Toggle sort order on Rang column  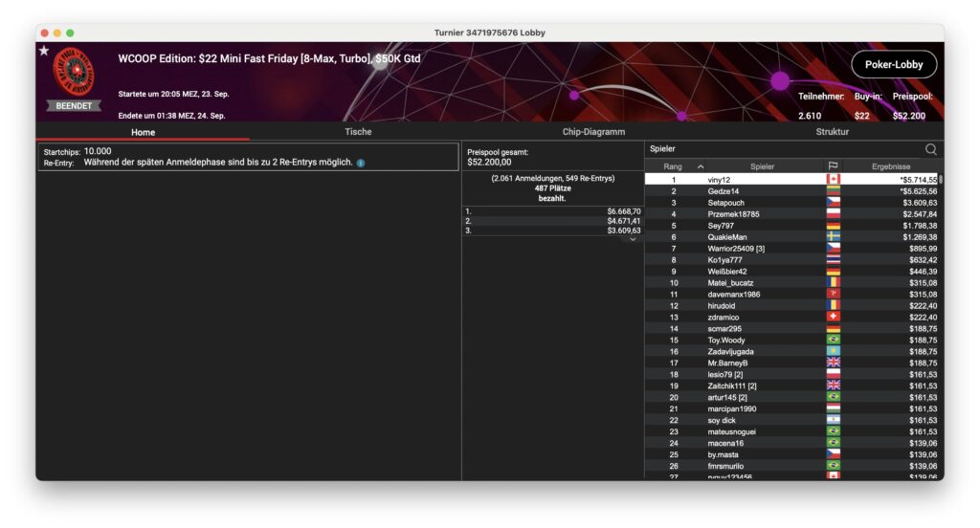[700, 166]
